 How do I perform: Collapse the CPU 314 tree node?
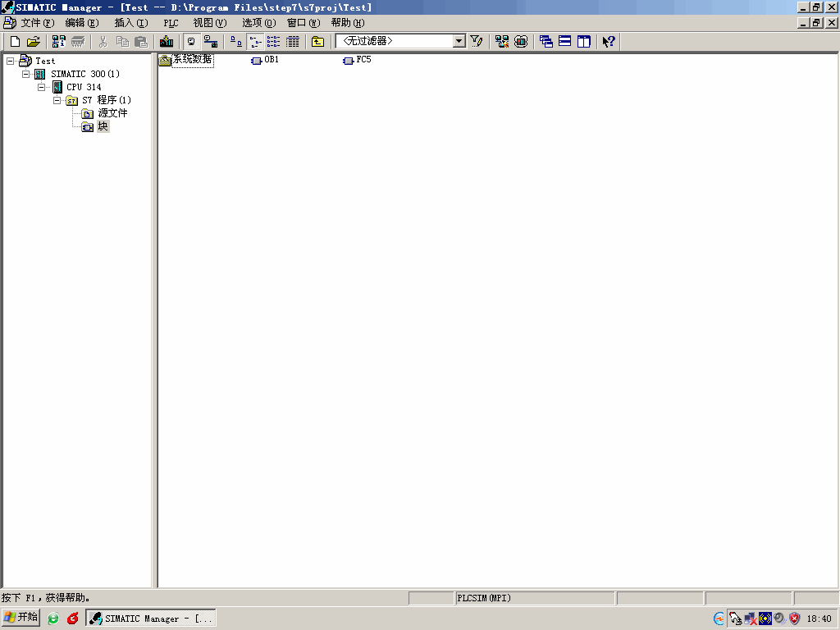tap(42, 87)
